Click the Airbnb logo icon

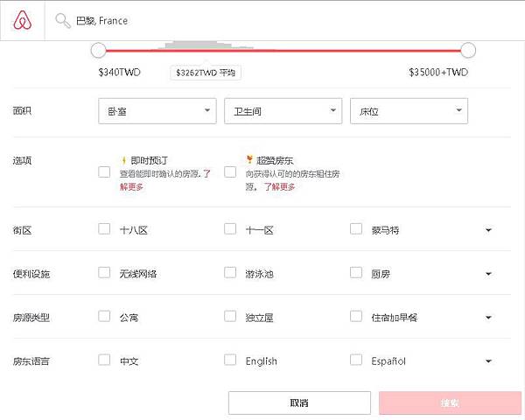(x=22, y=20)
